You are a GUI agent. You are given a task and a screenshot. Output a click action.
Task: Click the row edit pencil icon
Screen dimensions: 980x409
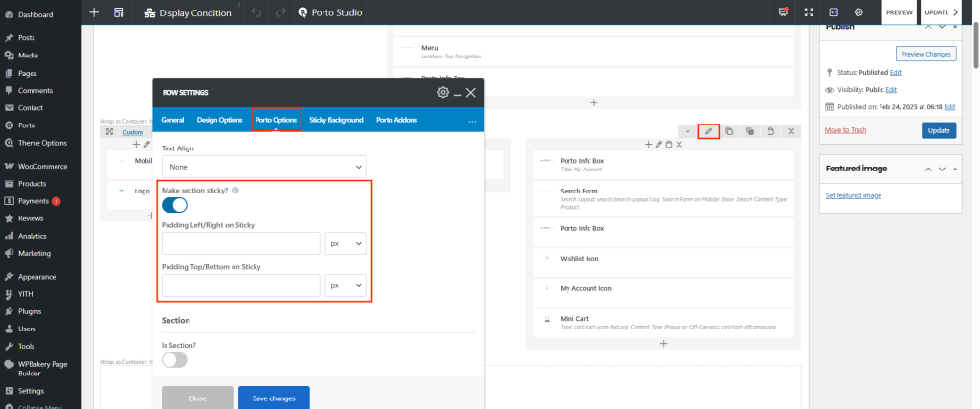pyautogui.click(x=708, y=130)
